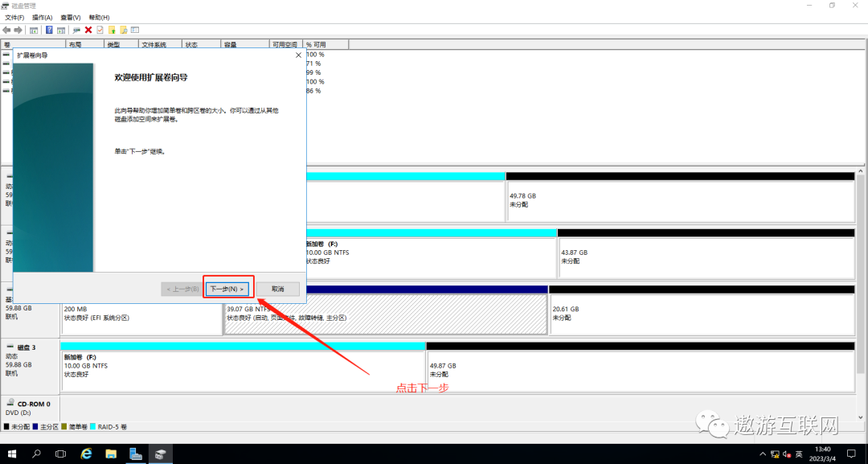This screenshot has height=464, width=868.
Task: Click the CD-ROM 0 drive icon
Action: [10, 403]
